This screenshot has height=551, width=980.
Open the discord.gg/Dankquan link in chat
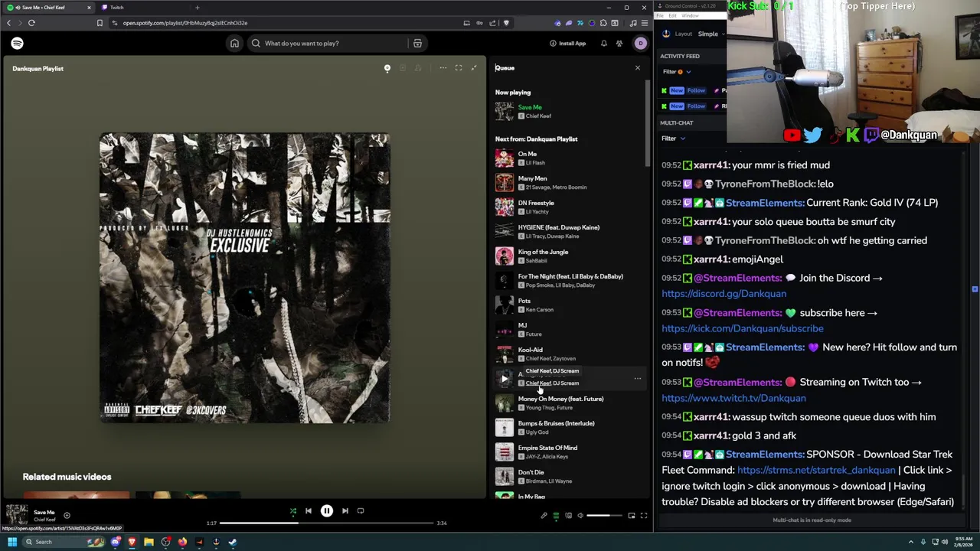(x=724, y=294)
